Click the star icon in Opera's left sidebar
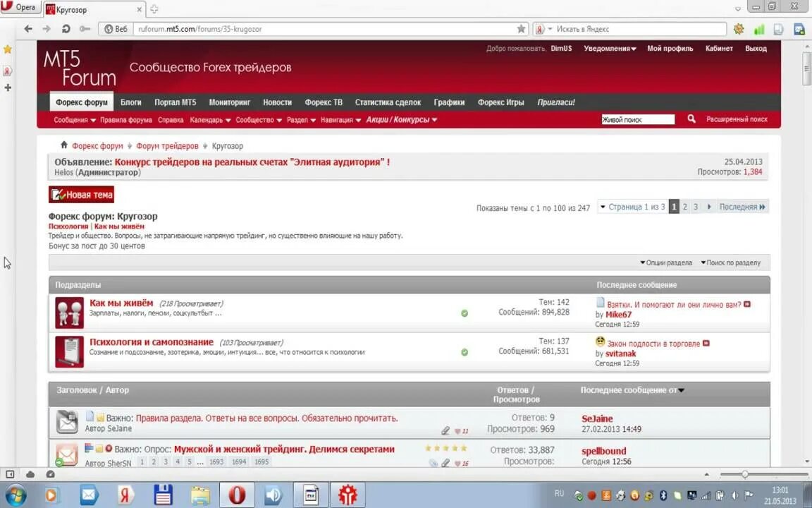This screenshot has height=508, width=812. click(x=7, y=49)
